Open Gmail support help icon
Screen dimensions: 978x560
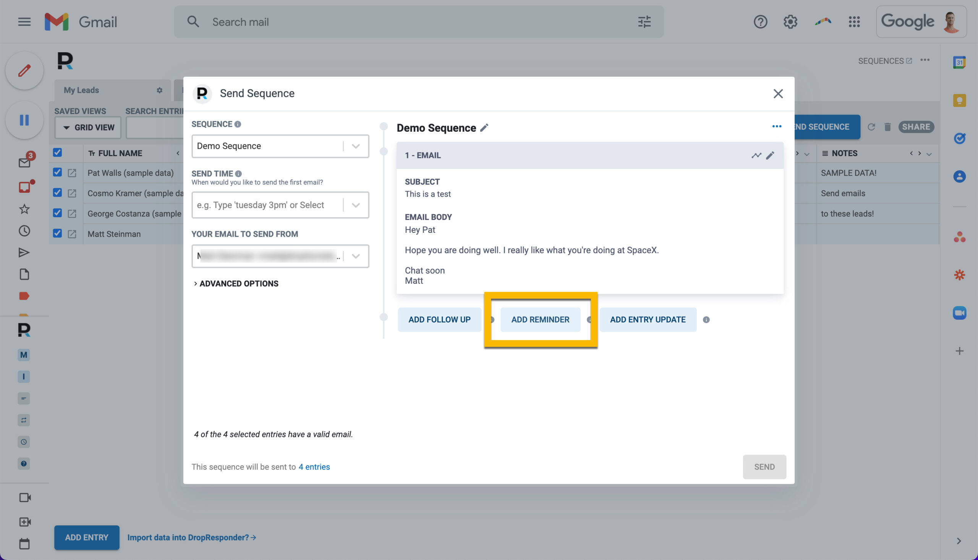pos(760,21)
